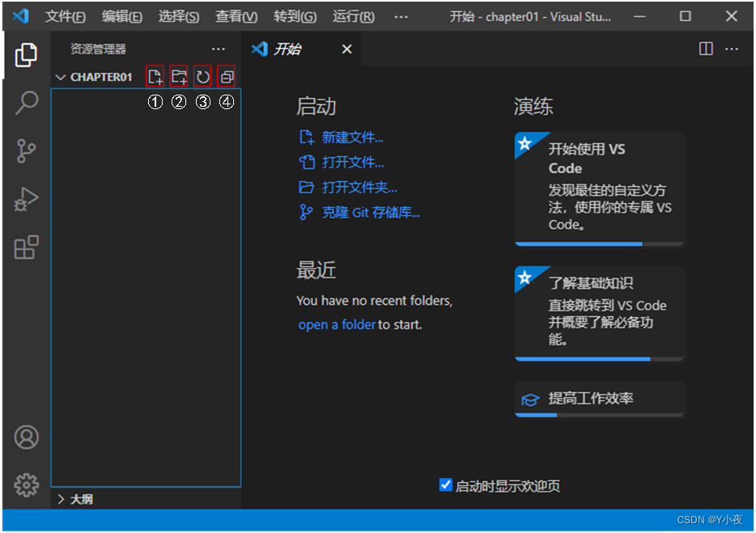Viewport: 756px width, 533px height.
Task: Open the Manage gear settings icon
Action: pos(26,484)
